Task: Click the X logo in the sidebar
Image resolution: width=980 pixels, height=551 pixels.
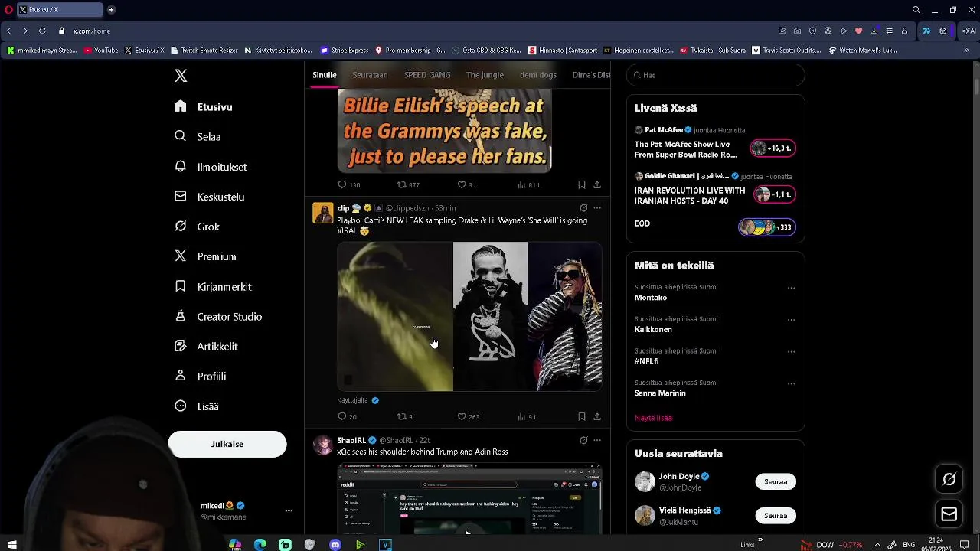Action: pos(181,76)
